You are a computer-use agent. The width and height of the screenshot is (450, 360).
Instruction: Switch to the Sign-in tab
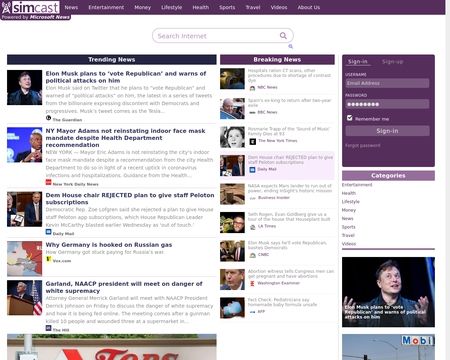358,62
